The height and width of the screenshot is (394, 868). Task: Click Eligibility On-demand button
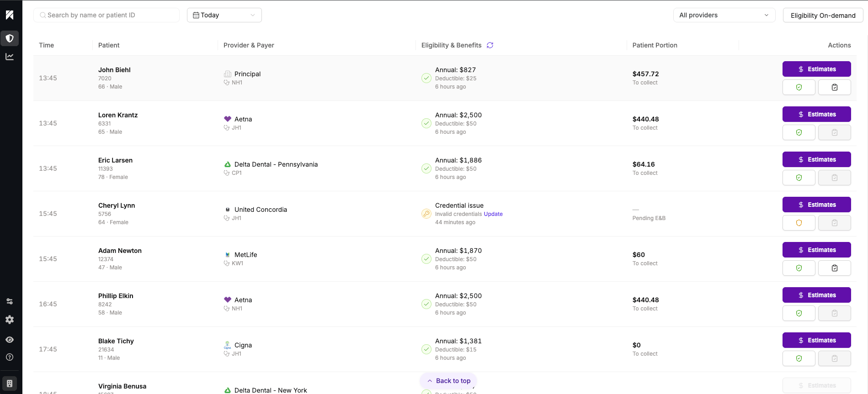[823, 15]
